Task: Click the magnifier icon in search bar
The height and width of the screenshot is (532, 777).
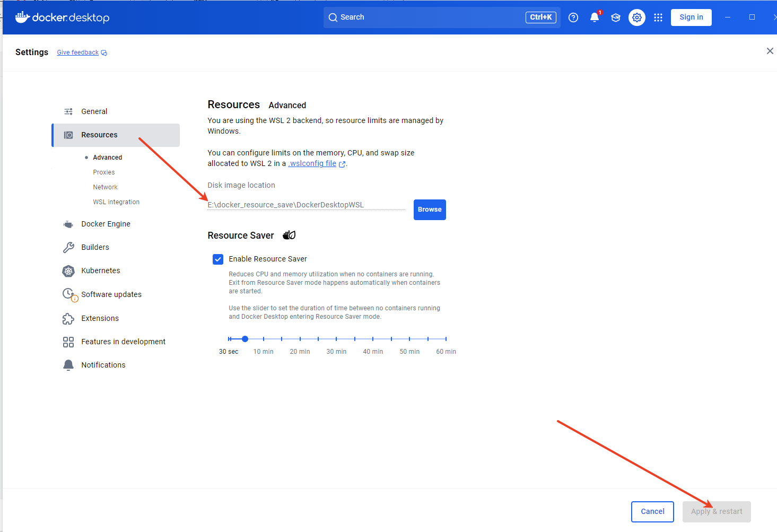Action: coord(333,18)
